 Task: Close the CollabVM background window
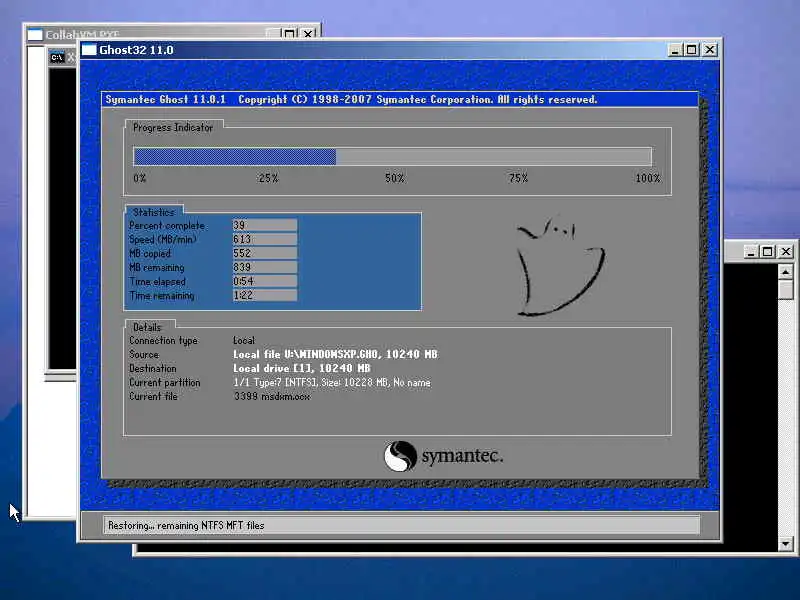coord(308,34)
